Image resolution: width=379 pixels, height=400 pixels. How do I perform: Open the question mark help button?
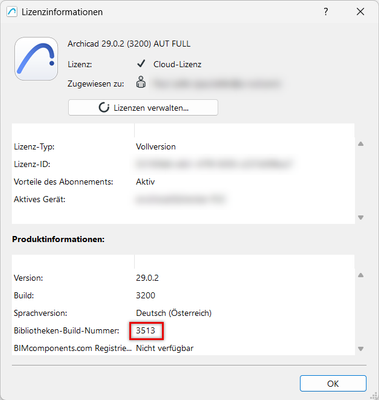[x=326, y=12]
